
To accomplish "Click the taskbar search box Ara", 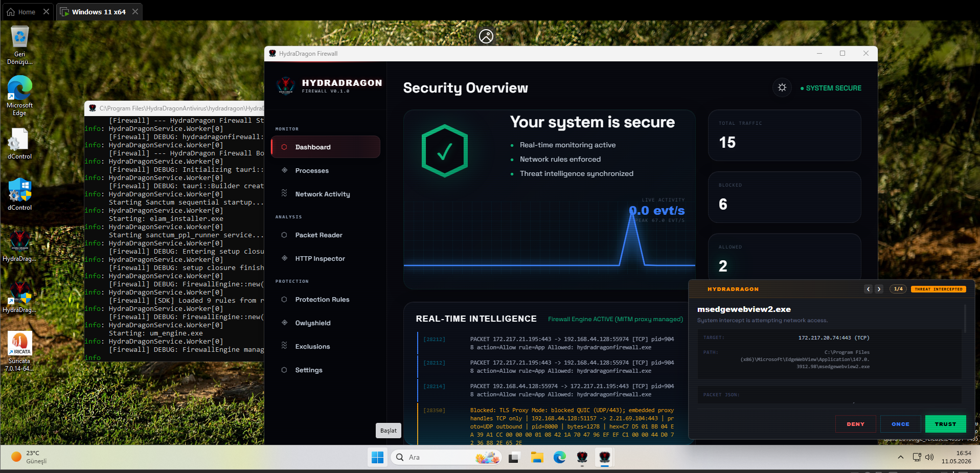I will point(446,457).
